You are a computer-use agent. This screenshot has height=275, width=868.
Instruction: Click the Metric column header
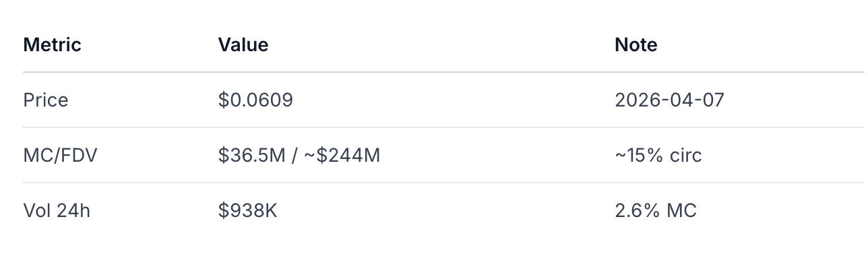coord(52,45)
